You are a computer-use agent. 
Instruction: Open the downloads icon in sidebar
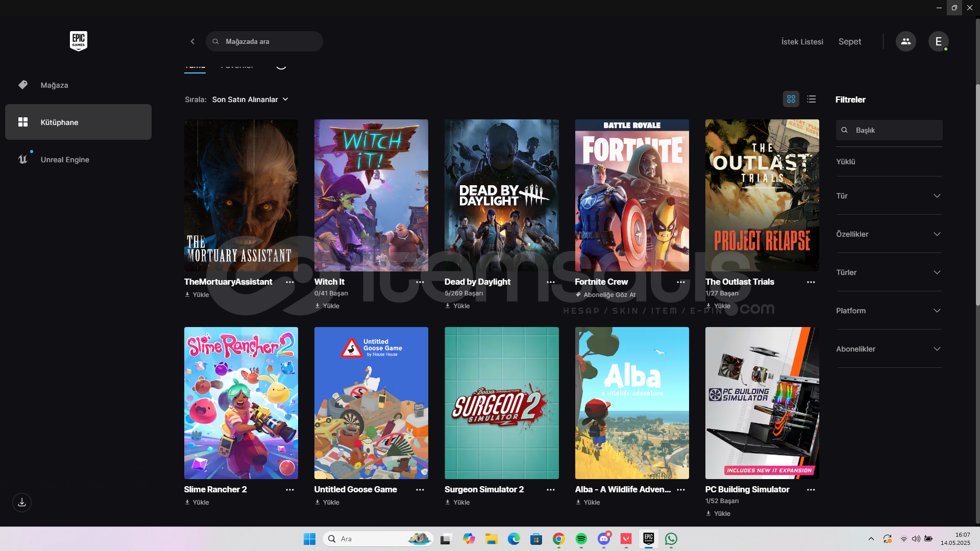pos(22,503)
